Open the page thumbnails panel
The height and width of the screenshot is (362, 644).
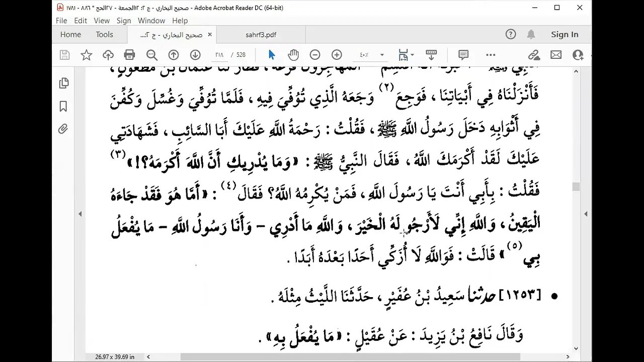pos(63,83)
